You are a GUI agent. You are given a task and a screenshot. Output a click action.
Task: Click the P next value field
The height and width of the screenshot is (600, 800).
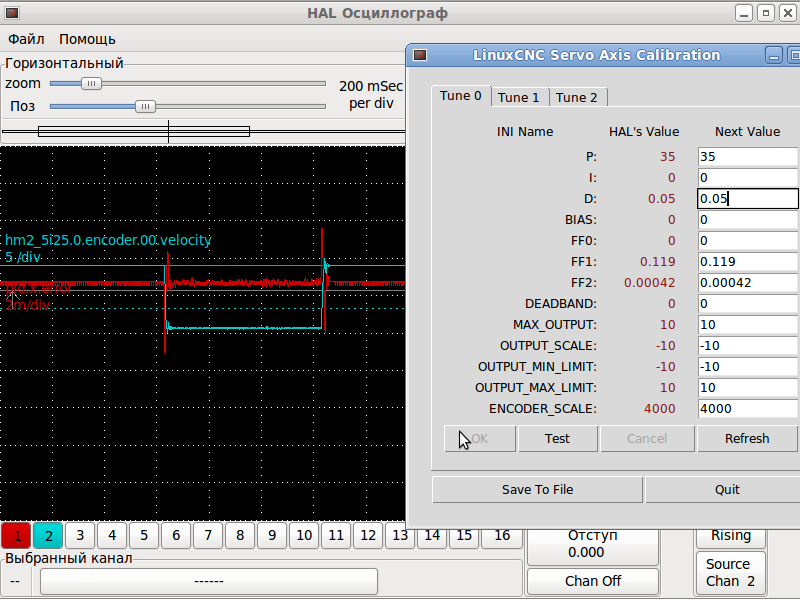(x=746, y=157)
